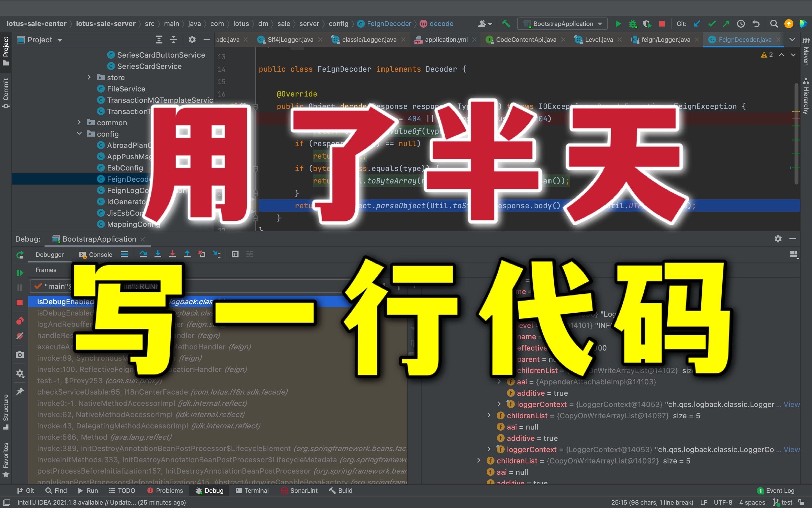Click Force Step Into red arrow
812x508 pixels.
[x=173, y=254]
